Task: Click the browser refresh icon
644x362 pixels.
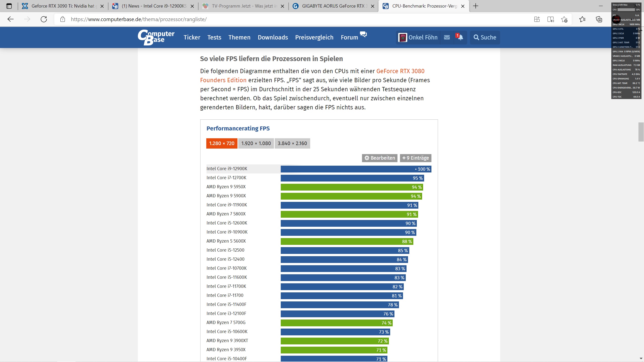Action: point(44,19)
